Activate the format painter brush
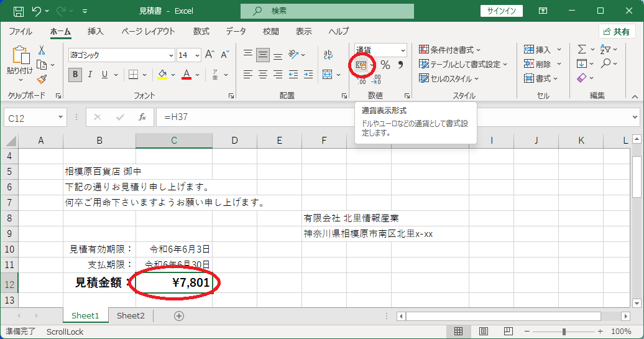This screenshot has width=644, height=339. pyautogui.click(x=42, y=79)
